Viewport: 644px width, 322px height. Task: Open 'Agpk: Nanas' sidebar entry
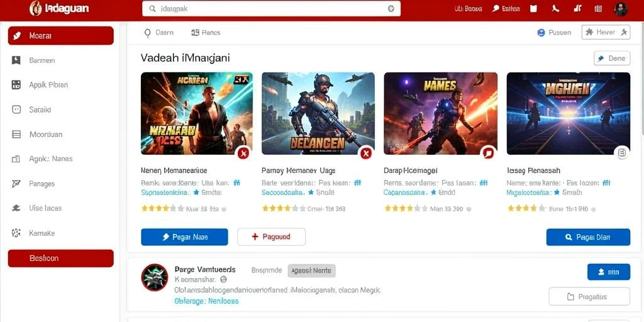coord(51,159)
